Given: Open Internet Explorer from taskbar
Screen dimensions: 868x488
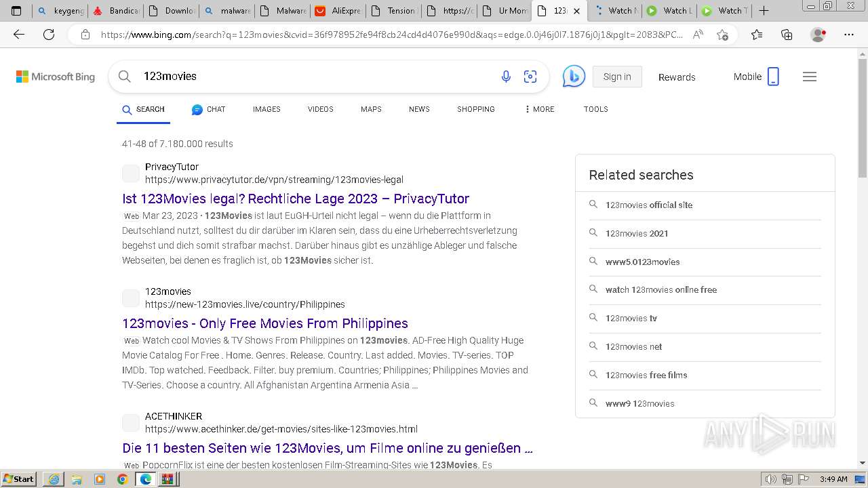Looking at the screenshot, I should [54, 479].
